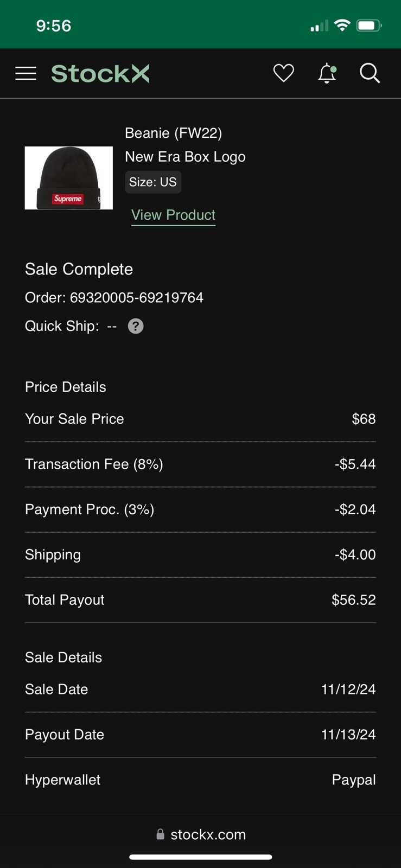Tap the Wi-Fi status icon
This screenshot has height=868, width=401.
[342, 25]
